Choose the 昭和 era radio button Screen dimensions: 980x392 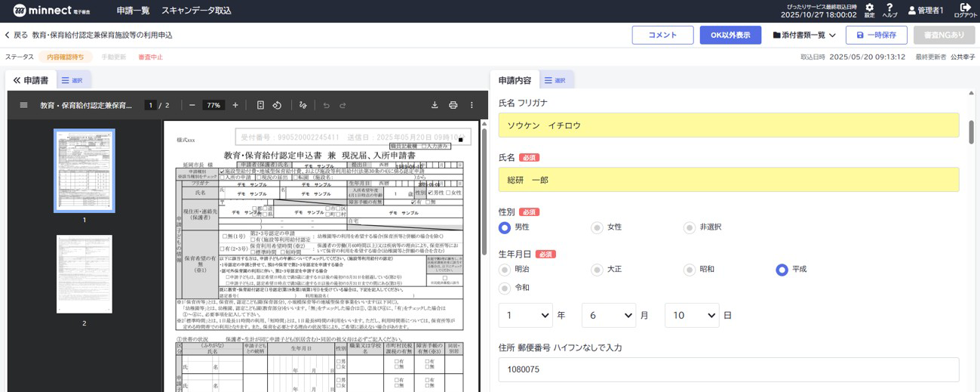pyautogui.click(x=689, y=270)
